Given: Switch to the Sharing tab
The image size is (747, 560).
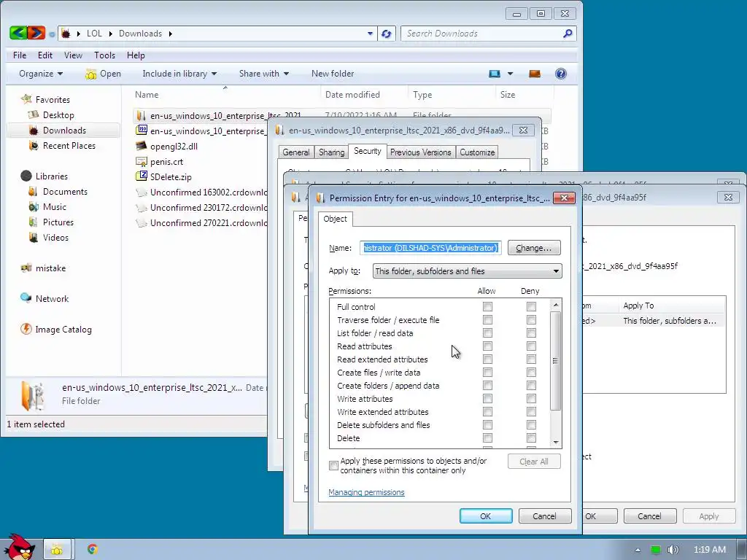Looking at the screenshot, I should point(332,152).
